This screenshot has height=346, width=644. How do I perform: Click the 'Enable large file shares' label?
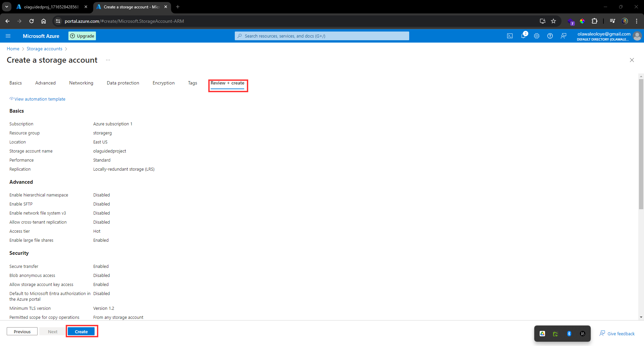31,240
